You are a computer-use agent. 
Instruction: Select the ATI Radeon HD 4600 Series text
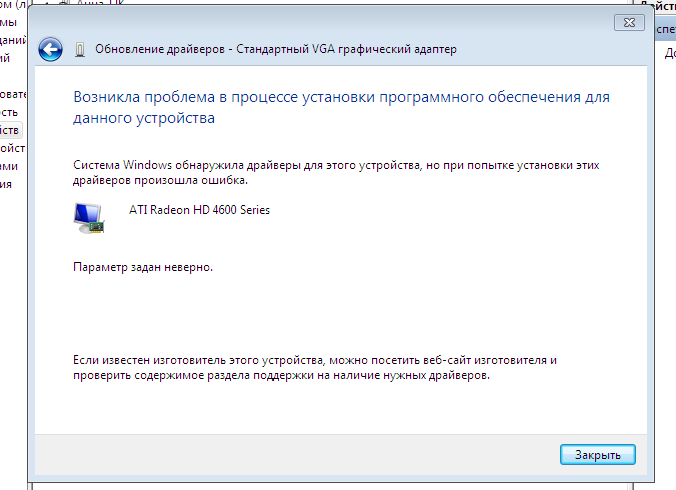pos(199,210)
